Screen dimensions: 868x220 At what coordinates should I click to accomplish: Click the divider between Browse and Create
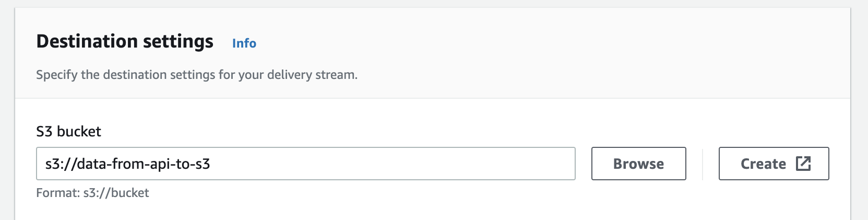703,164
